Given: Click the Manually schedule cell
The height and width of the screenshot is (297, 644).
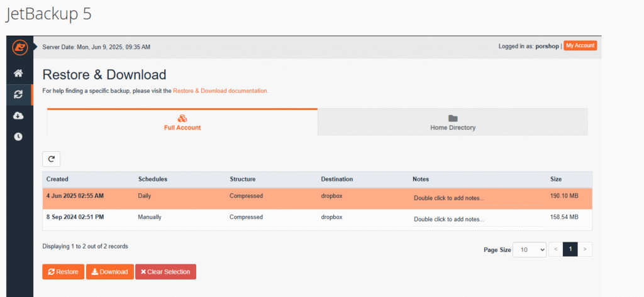Looking at the screenshot, I should point(150,217).
